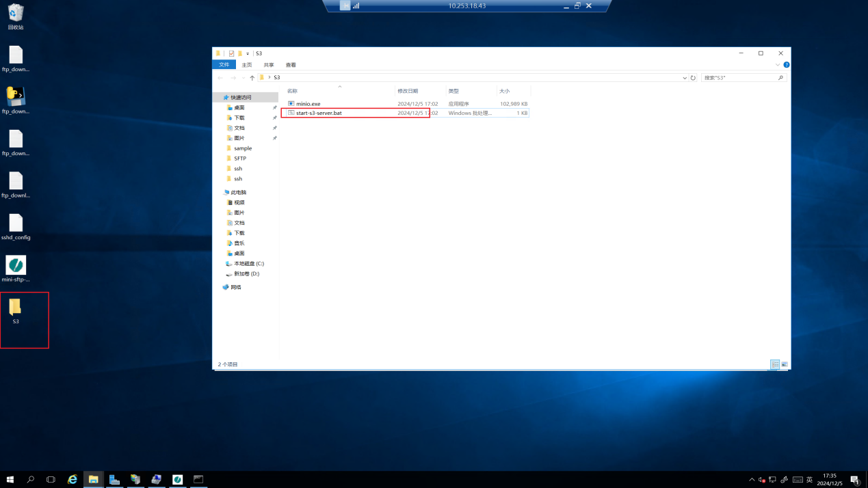Click the Back navigation arrow in Explorer
Screen dimensions: 868x488
[x=220, y=78]
